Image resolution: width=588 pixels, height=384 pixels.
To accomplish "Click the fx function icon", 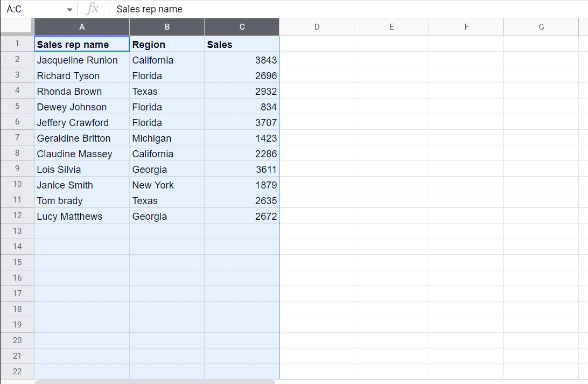I will click(93, 9).
